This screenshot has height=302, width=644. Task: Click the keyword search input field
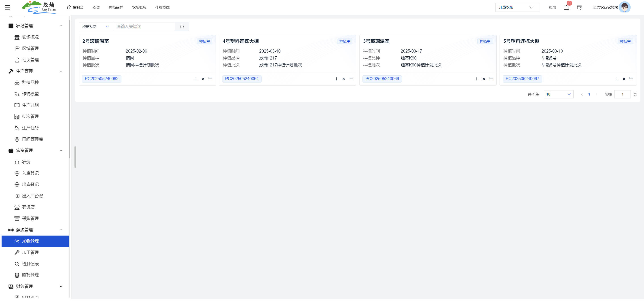[144, 26]
